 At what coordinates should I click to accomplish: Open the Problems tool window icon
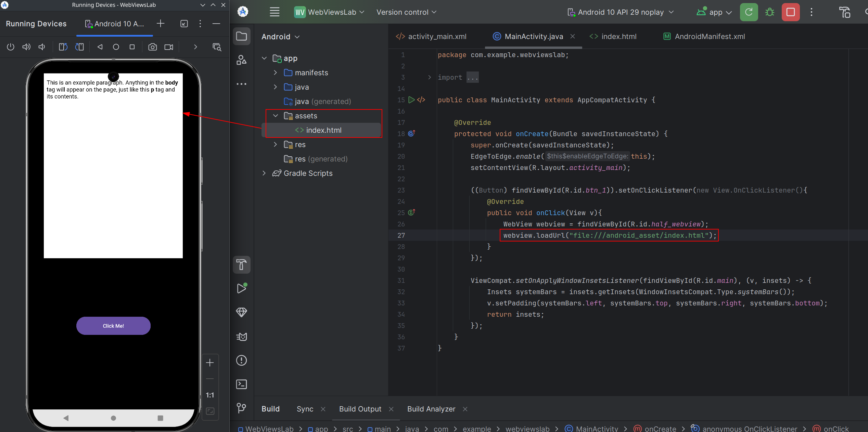[x=242, y=361]
